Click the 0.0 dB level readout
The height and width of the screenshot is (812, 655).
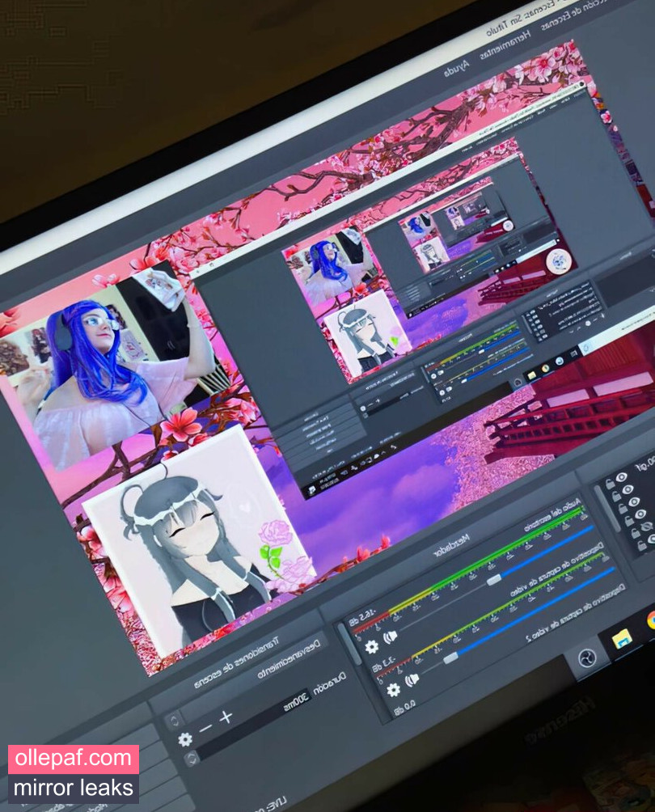pos(404,708)
